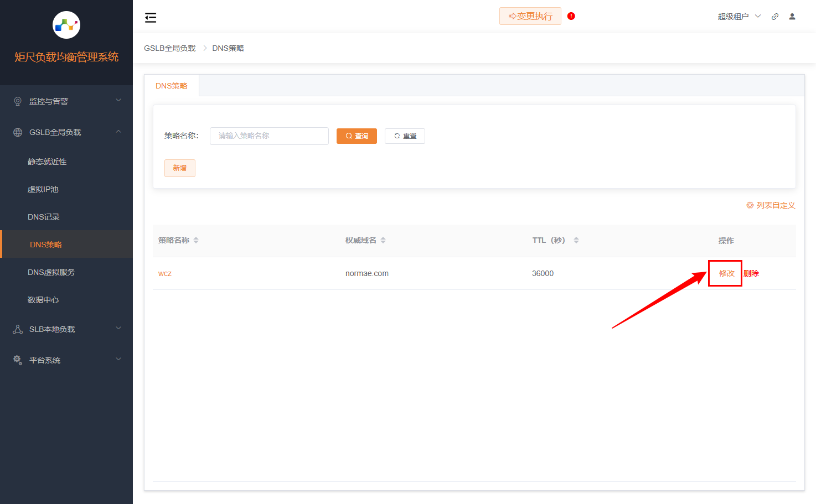Sort by TTL（秒） column sort icon

(x=576, y=240)
